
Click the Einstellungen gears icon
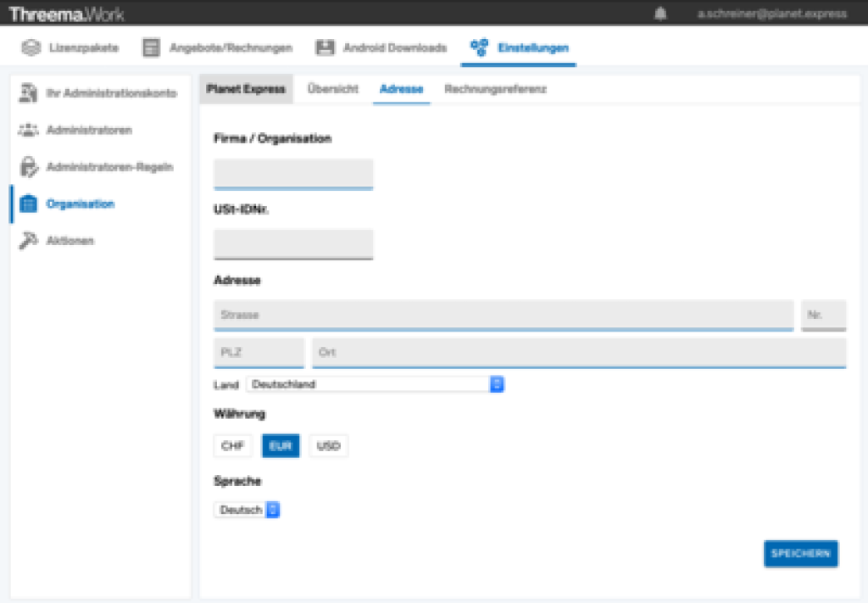(x=479, y=47)
